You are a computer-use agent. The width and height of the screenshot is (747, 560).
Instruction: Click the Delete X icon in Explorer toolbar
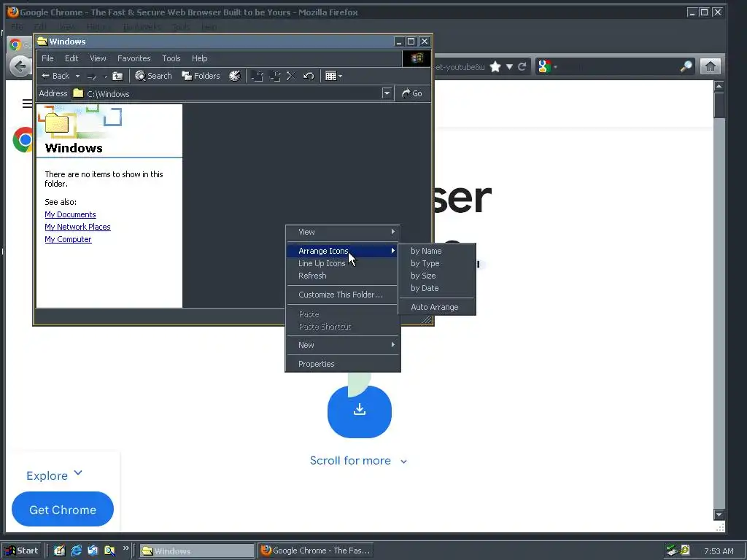click(x=291, y=76)
